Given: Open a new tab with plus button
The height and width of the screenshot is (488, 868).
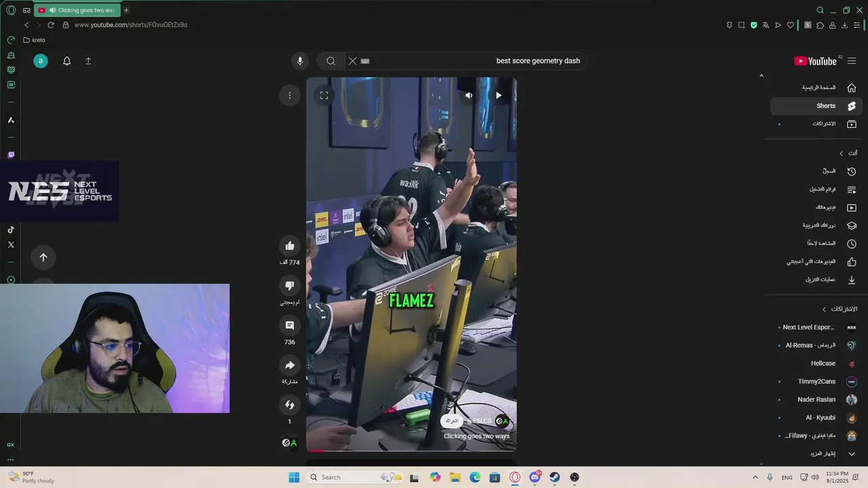Looking at the screenshot, I should (x=126, y=10).
